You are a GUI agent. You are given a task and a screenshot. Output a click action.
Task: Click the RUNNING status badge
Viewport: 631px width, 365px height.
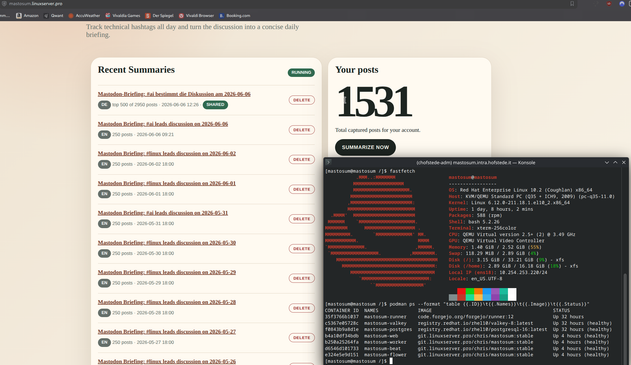click(301, 72)
